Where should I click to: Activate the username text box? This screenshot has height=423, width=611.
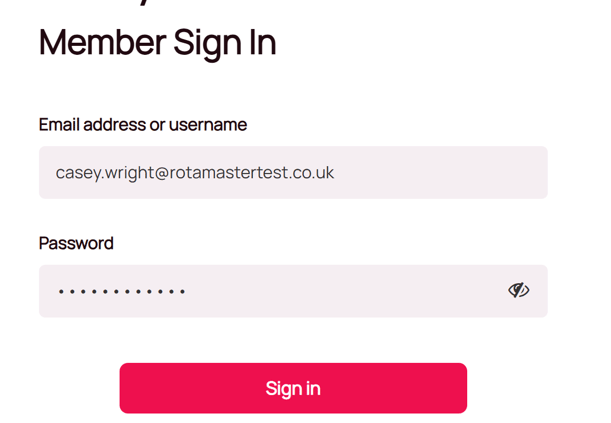point(293,173)
